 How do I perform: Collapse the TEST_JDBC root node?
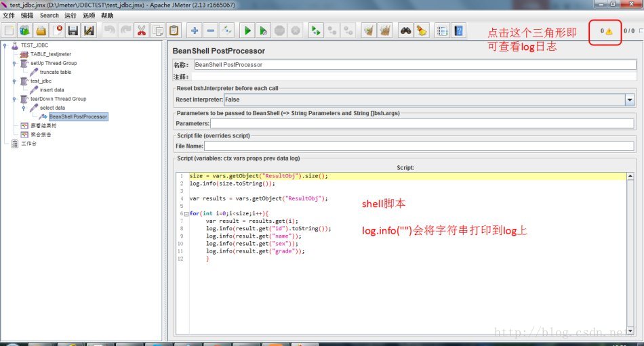coord(5,45)
